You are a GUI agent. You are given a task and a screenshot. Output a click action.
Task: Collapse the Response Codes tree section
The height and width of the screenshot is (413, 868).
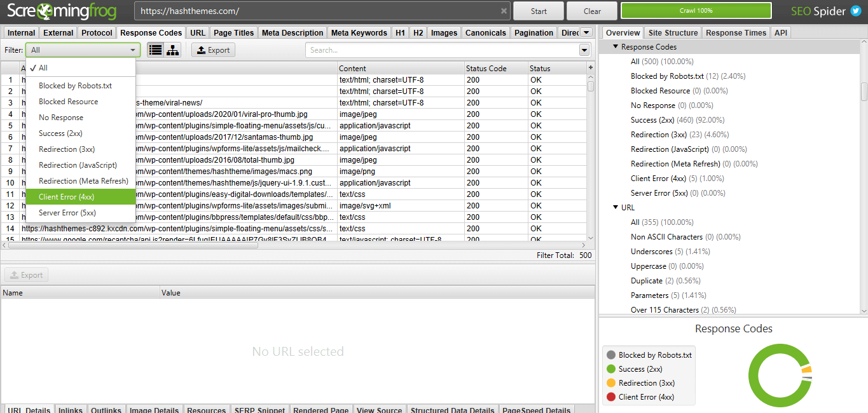[x=616, y=46]
